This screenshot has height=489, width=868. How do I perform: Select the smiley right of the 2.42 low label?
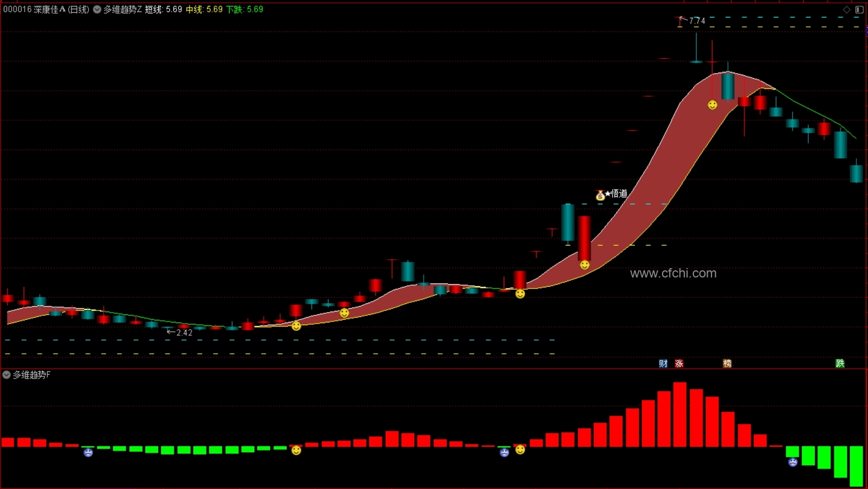coord(296,326)
